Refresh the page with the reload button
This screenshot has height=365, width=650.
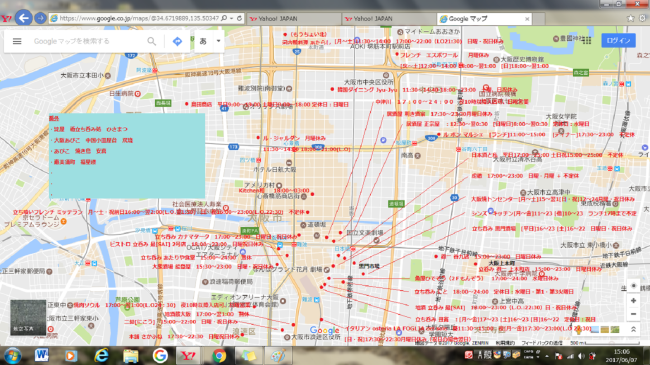click(239, 18)
